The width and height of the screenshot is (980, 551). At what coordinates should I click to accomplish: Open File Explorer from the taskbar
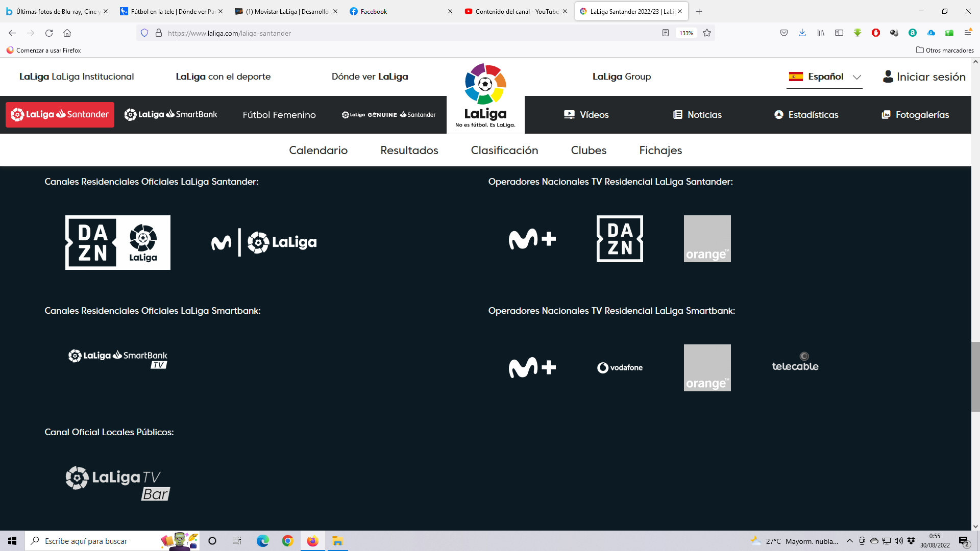(337, 541)
